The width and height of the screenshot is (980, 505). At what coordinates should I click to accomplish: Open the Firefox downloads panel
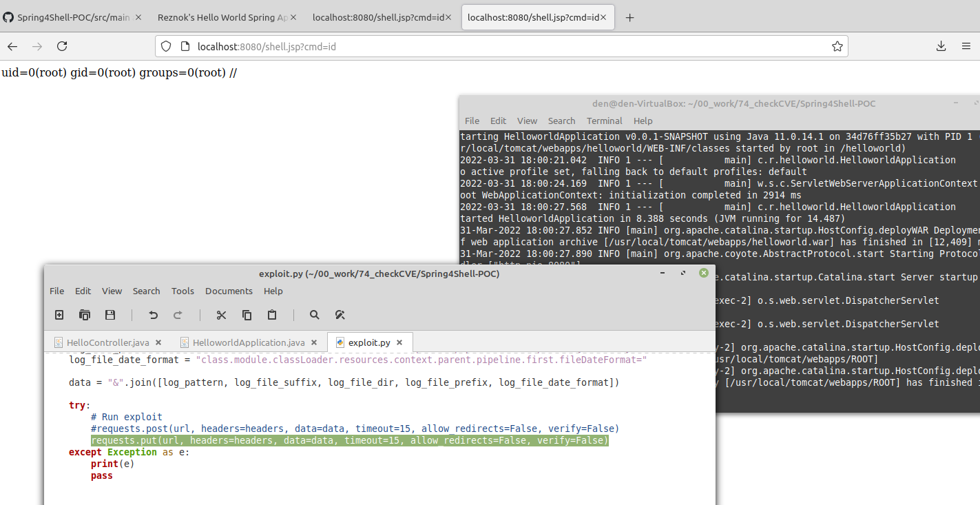click(941, 45)
